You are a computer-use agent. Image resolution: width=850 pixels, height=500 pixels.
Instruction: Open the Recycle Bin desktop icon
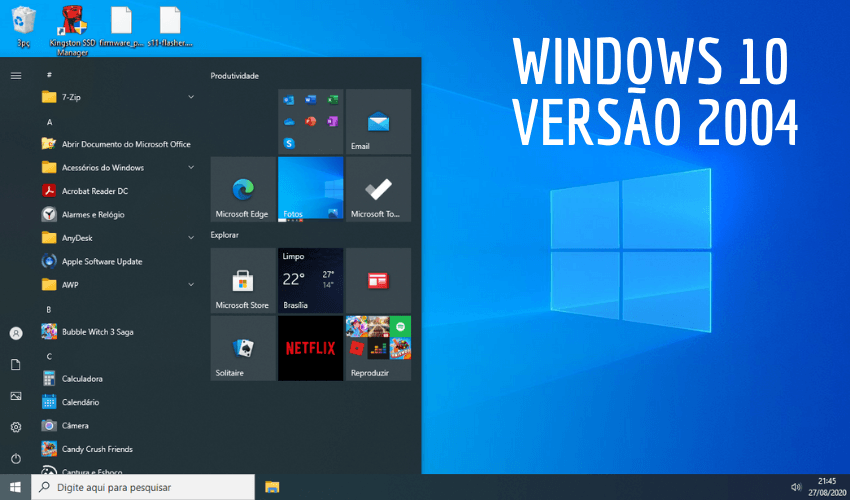tap(23, 26)
